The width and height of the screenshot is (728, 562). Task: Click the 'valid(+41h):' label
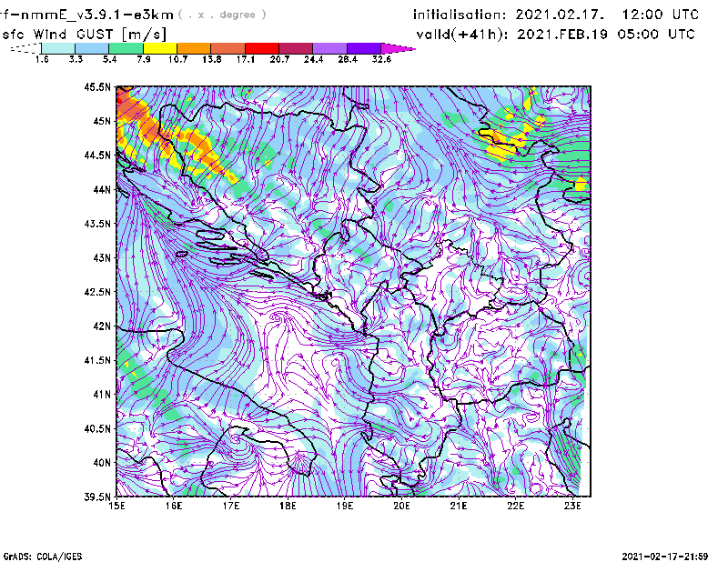coord(462,35)
